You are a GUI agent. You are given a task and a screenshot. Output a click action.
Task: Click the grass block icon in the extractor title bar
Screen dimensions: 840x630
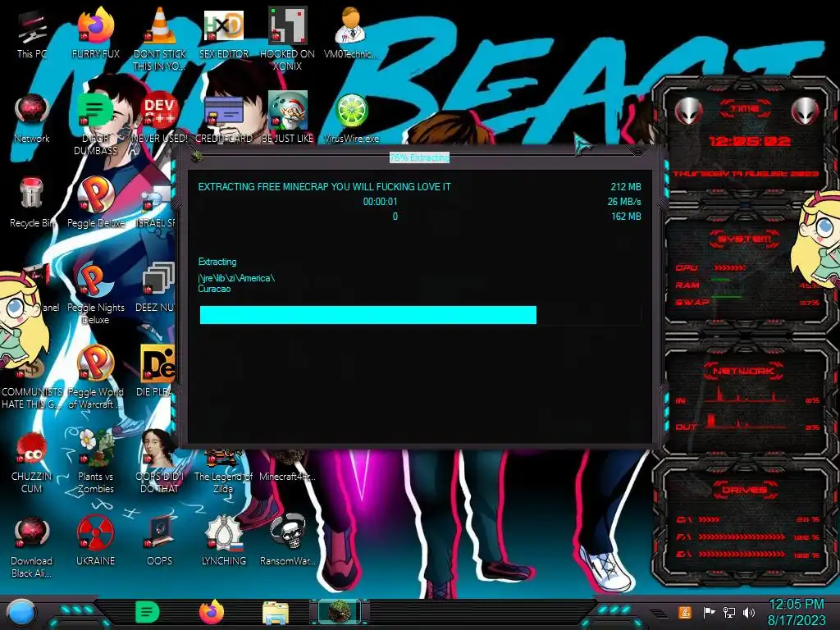pyautogui.click(x=196, y=157)
